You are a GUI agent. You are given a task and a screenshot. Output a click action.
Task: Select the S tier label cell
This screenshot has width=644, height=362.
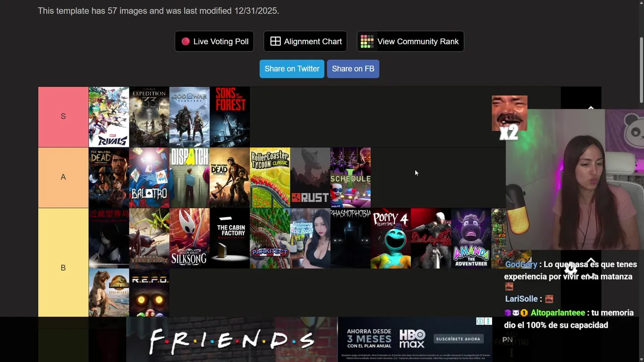pyautogui.click(x=63, y=117)
